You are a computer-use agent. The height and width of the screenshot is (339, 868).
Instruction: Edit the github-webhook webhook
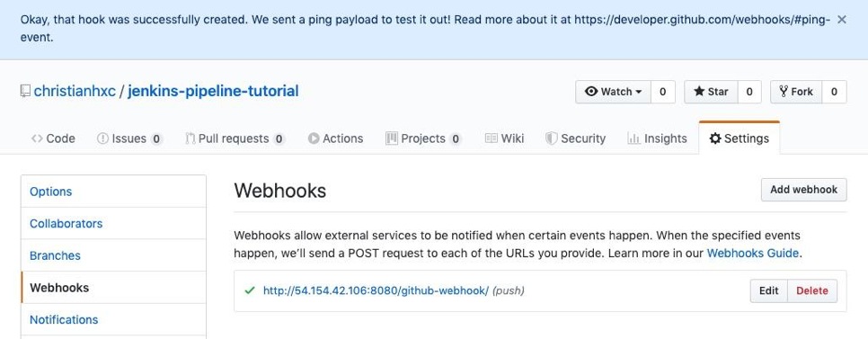tap(768, 290)
